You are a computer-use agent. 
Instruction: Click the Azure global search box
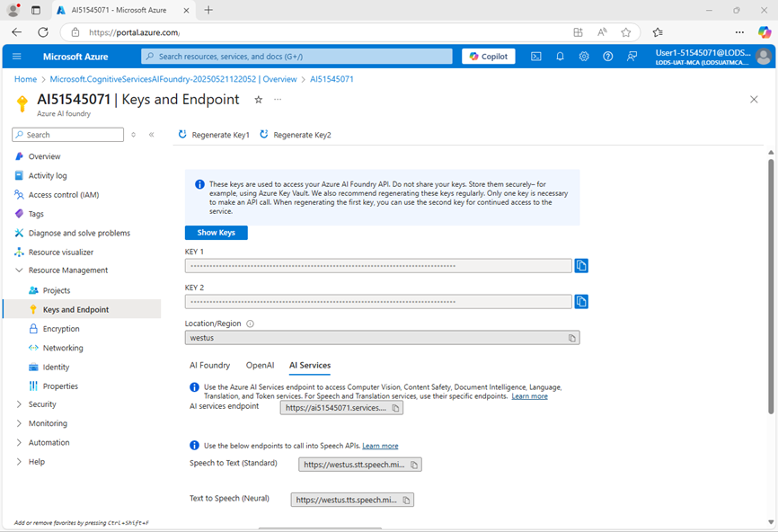pyautogui.click(x=296, y=57)
